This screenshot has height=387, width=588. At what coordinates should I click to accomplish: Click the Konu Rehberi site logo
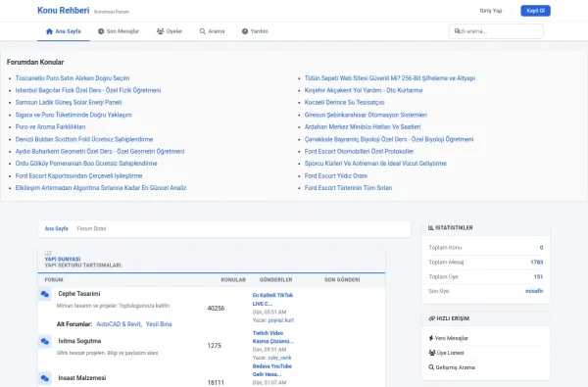tap(64, 11)
